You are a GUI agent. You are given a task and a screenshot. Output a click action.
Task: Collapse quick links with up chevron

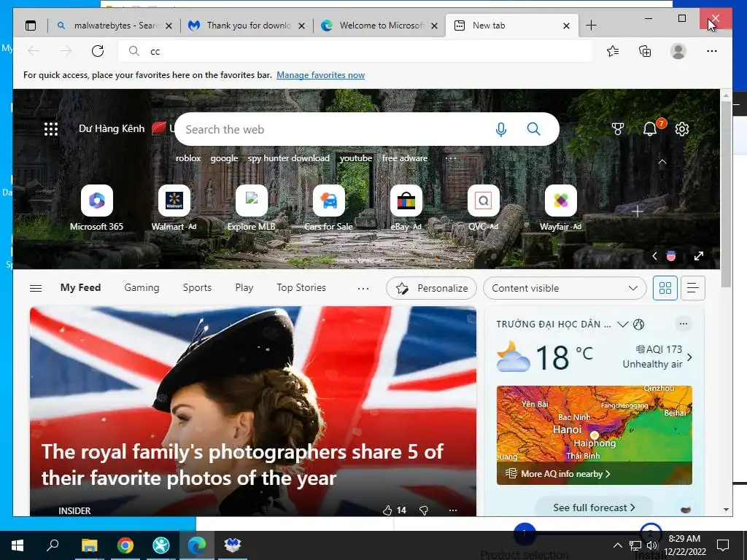click(x=662, y=162)
